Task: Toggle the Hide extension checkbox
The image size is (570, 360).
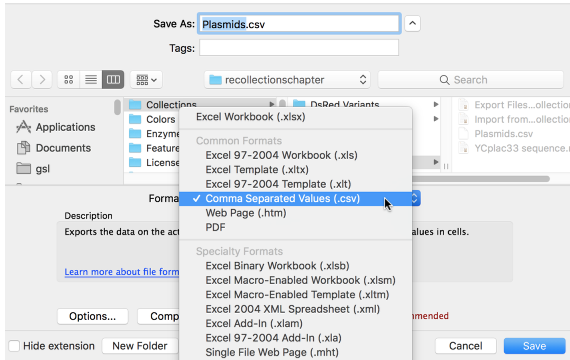Action: tap(14, 346)
